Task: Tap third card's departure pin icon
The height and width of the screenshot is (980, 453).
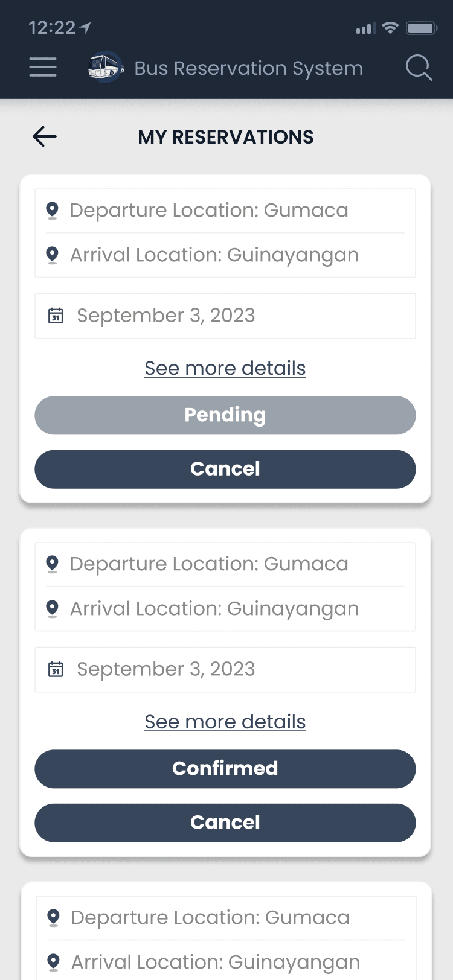Action: (54, 918)
